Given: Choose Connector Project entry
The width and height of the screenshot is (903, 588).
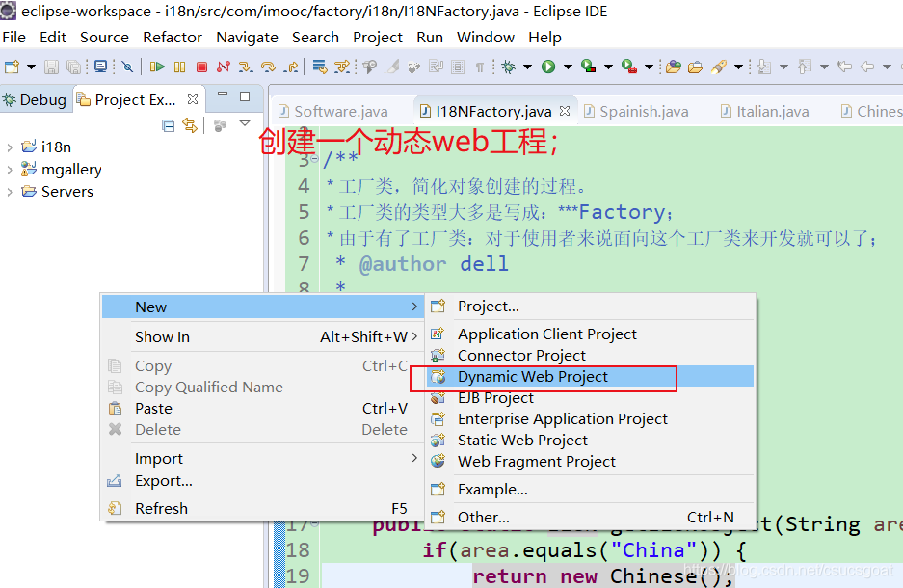Looking at the screenshot, I should pos(591,356).
